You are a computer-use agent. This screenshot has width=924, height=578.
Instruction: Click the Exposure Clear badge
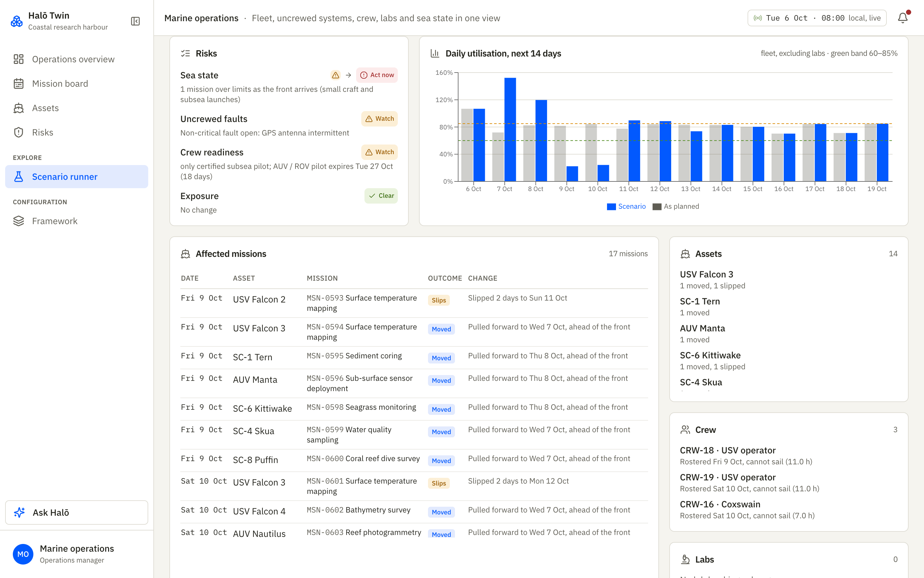point(381,196)
